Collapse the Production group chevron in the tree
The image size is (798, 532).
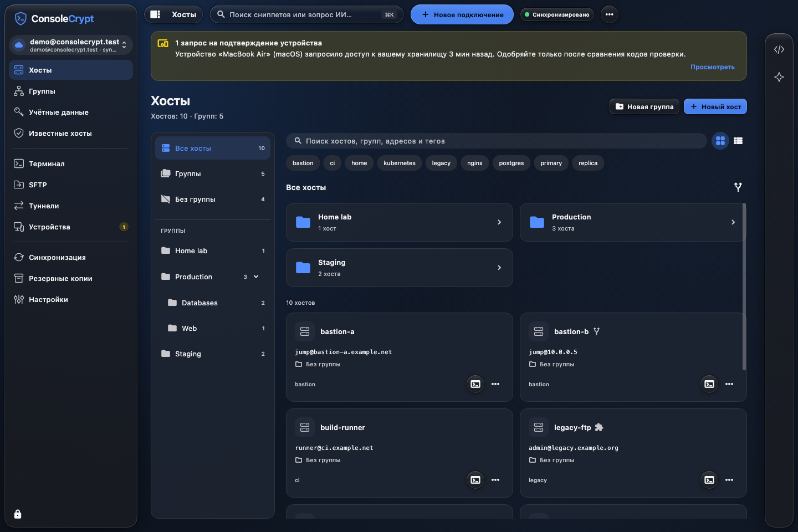click(256, 277)
